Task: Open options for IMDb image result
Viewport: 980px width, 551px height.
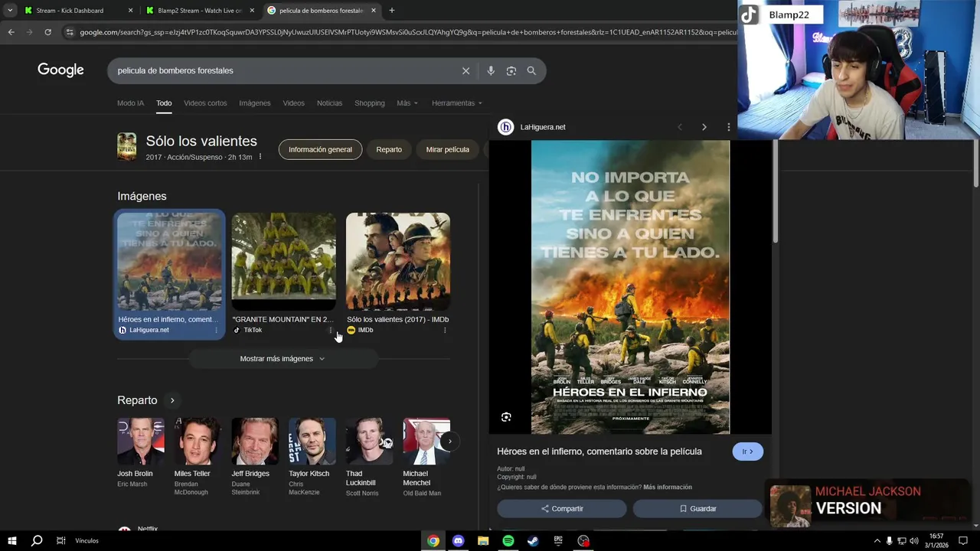Action: pyautogui.click(x=445, y=331)
